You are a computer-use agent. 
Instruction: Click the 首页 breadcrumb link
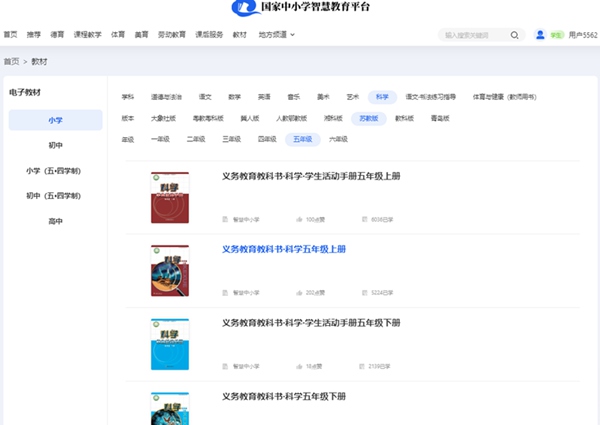tap(11, 61)
